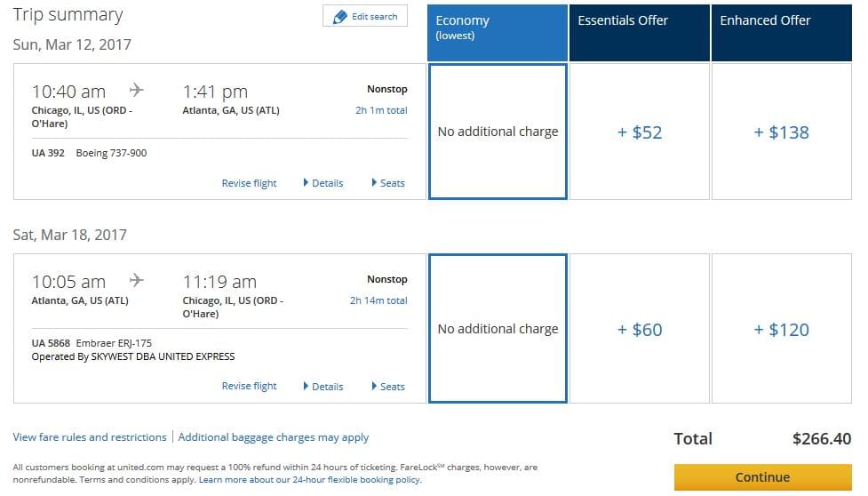868x496 pixels.
Task: Revise the Chicago to Atlanta flight
Action: 249,183
